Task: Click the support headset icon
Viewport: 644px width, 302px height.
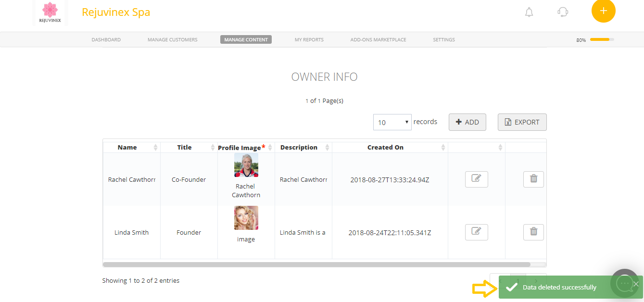Action: (x=562, y=13)
